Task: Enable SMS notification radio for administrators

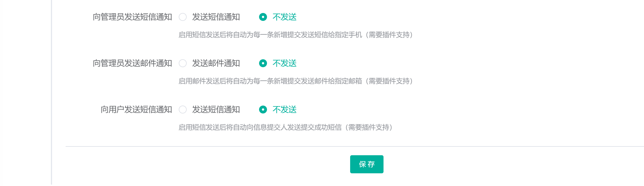Action: (183, 17)
